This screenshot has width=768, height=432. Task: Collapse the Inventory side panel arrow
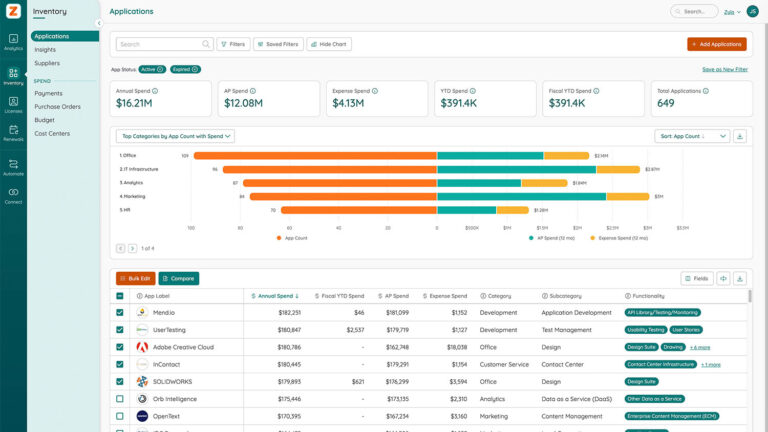[99, 23]
